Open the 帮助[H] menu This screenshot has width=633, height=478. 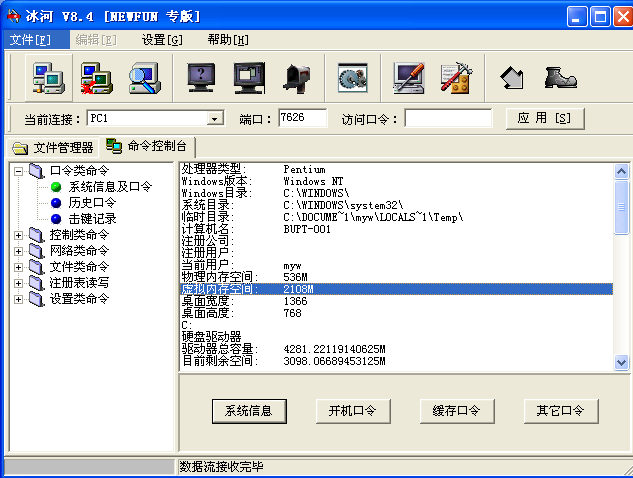(x=228, y=40)
